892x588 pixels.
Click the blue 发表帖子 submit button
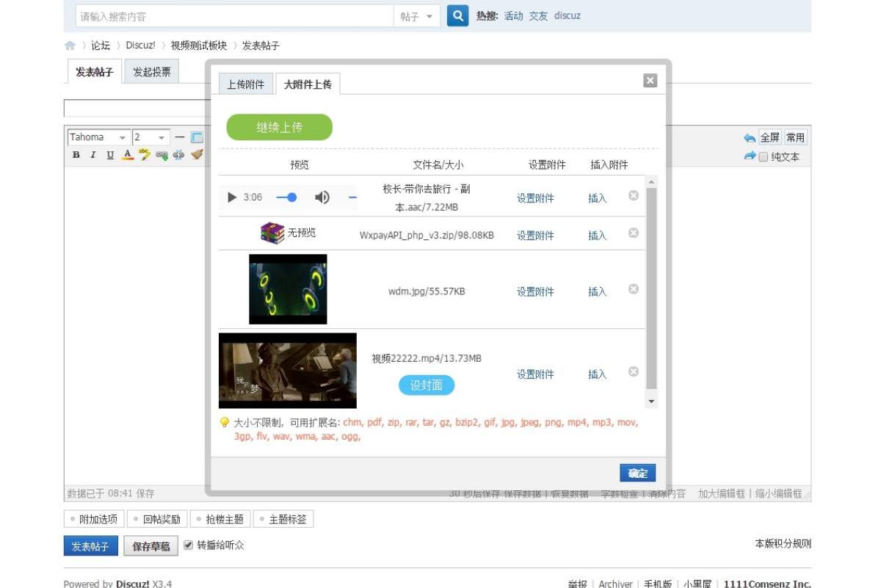90,546
